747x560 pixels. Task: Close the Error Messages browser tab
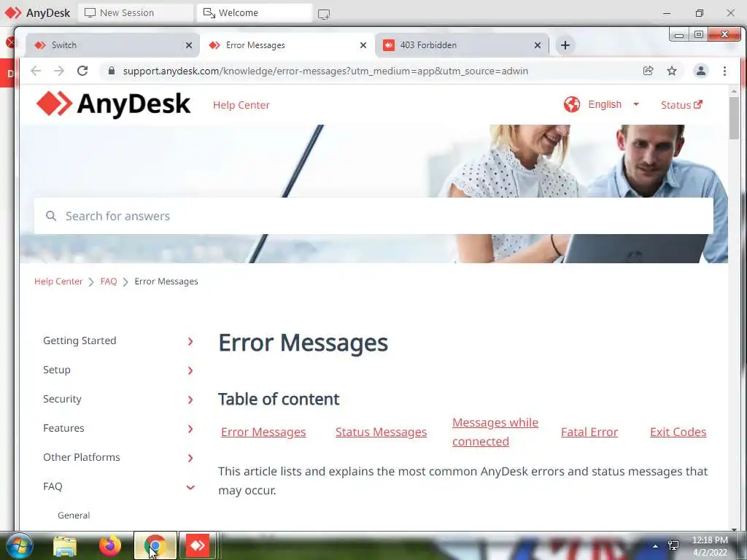[x=363, y=45]
